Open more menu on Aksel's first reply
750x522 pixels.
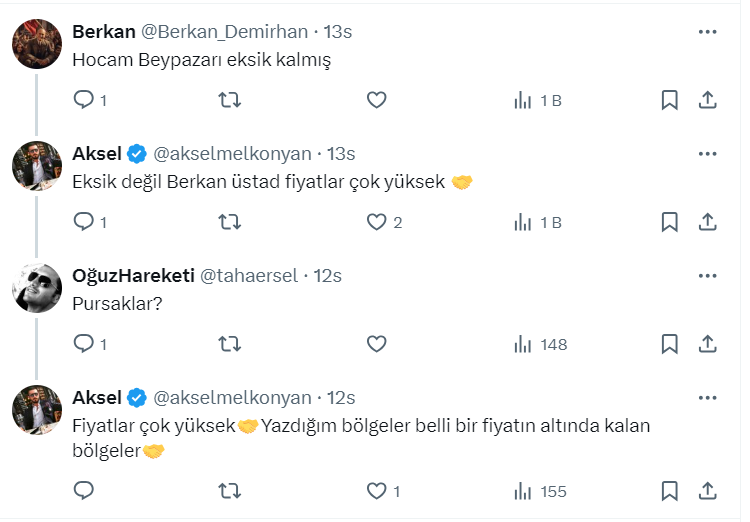click(707, 154)
